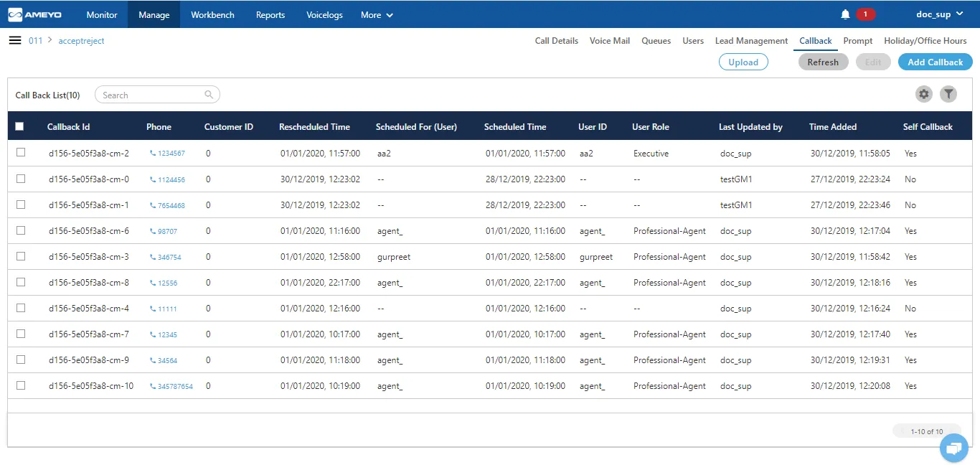The height and width of the screenshot is (465, 980).
Task: Call phone number 34564
Action: (164, 360)
